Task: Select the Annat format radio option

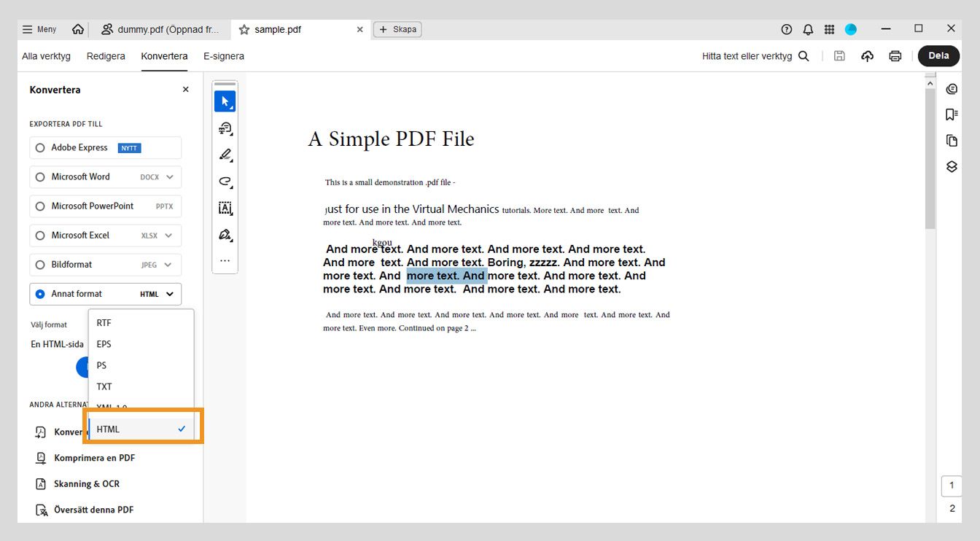Action: click(40, 294)
